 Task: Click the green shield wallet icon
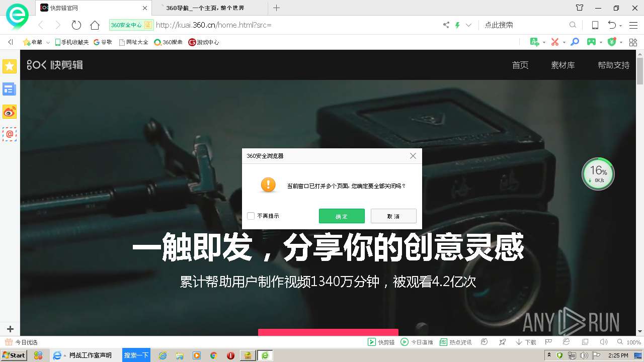[612, 42]
